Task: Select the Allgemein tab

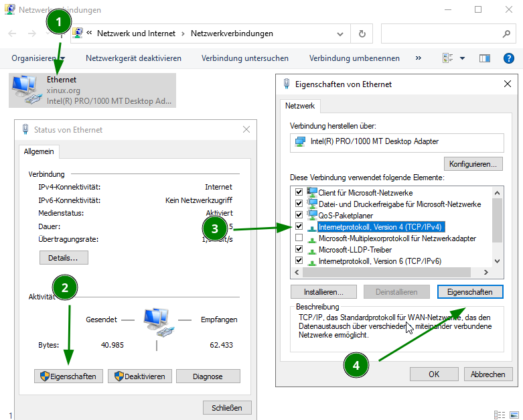Action: pyautogui.click(x=39, y=152)
